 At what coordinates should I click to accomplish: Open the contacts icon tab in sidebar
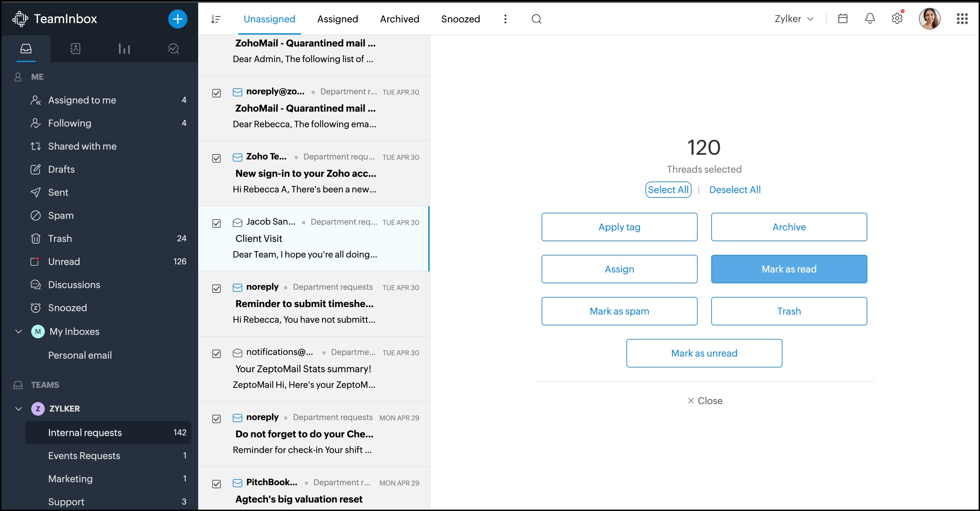pos(75,49)
